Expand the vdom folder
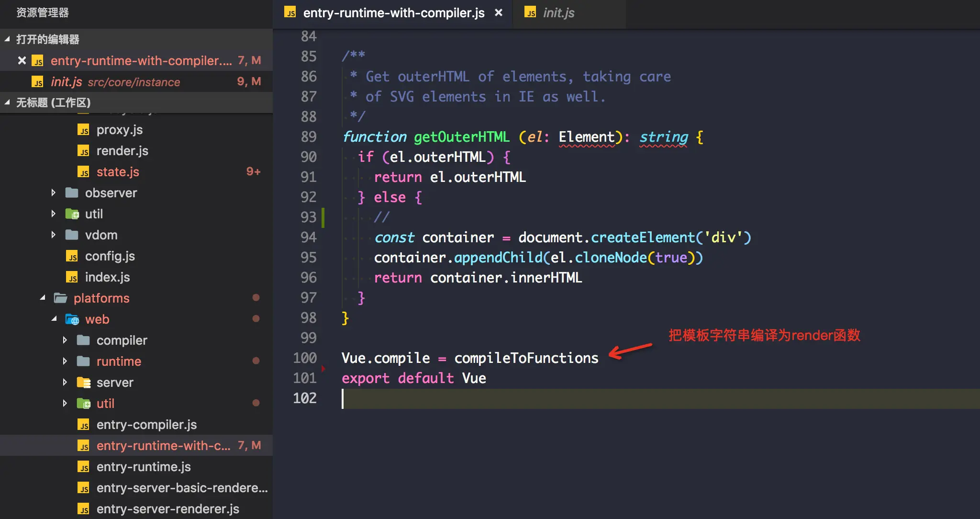980x519 pixels. [x=54, y=235]
